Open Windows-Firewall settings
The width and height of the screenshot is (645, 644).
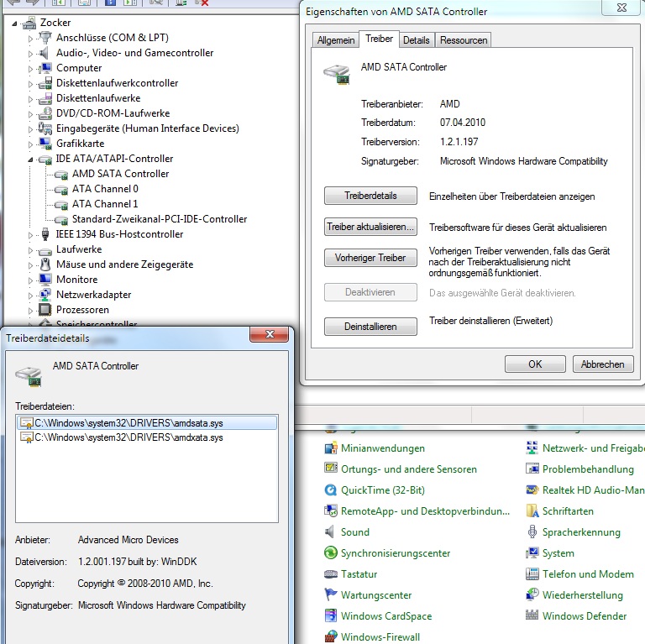click(x=380, y=637)
